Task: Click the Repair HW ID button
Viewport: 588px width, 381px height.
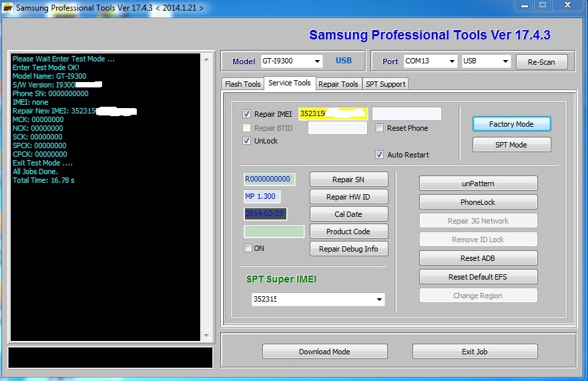Action: point(348,196)
